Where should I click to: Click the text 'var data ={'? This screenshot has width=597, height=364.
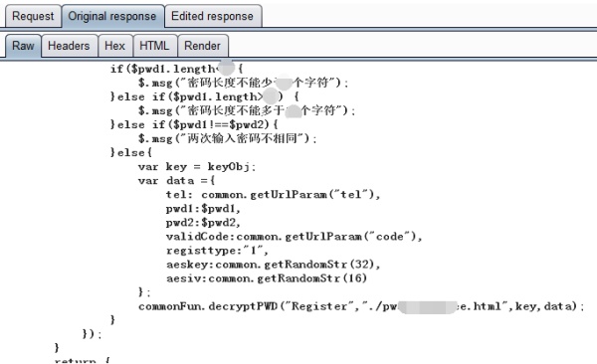[x=177, y=180]
